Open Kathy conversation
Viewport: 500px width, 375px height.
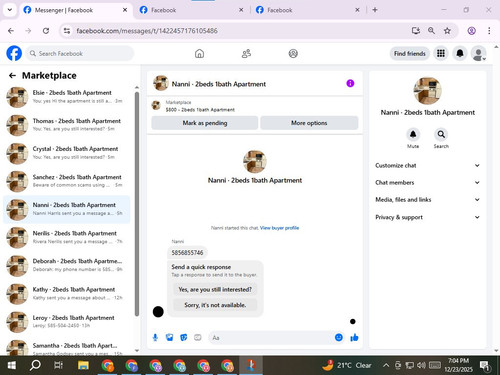(67, 294)
